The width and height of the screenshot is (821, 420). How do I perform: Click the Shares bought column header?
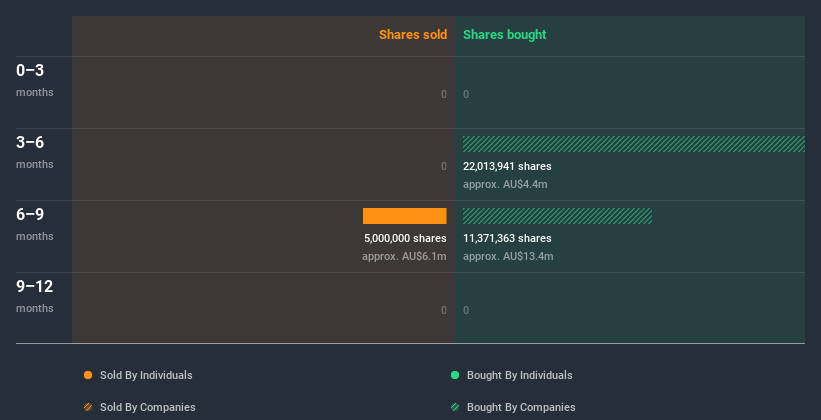pyautogui.click(x=505, y=35)
